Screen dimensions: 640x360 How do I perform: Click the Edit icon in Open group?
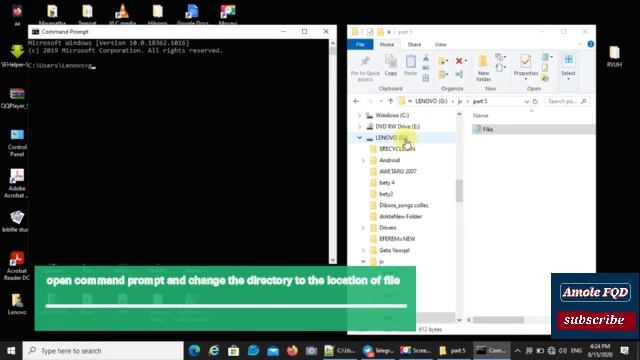coord(545,68)
